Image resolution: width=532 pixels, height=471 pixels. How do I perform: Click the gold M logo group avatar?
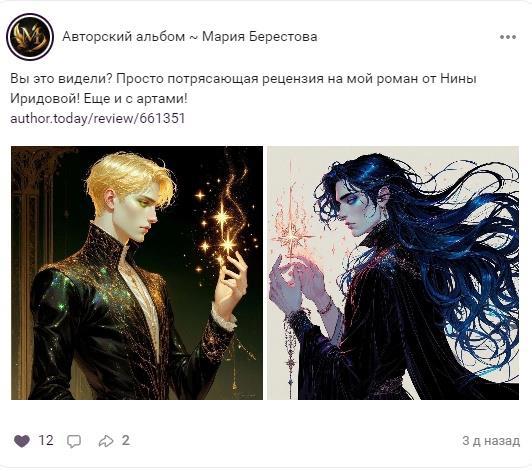click(30, 37)
